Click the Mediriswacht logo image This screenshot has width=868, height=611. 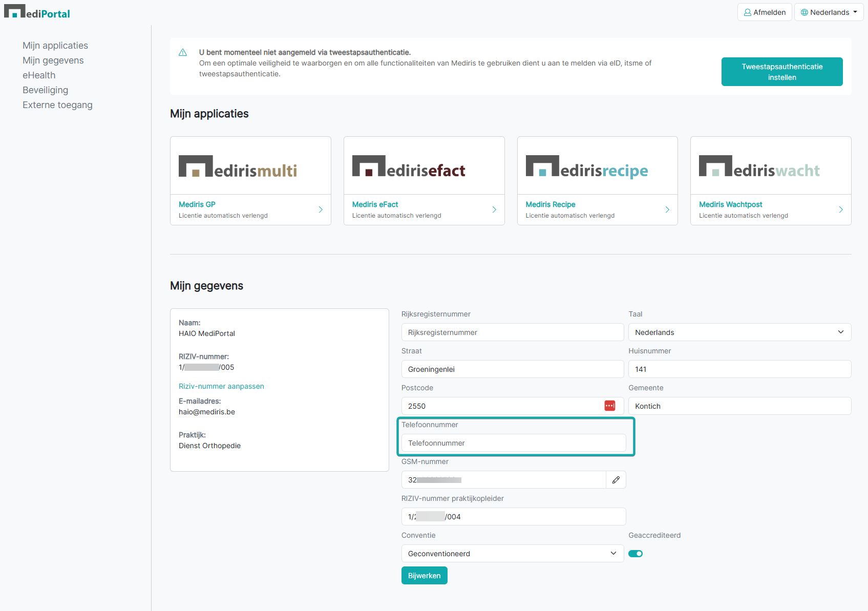[759, 166]
